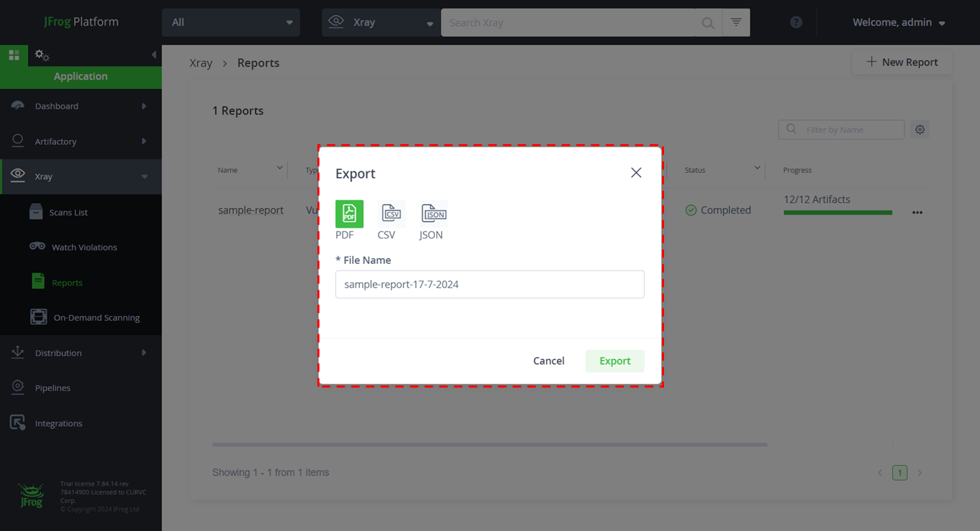
Task: Expand the Distribution submenu arrow
Action: pos(144,353)
